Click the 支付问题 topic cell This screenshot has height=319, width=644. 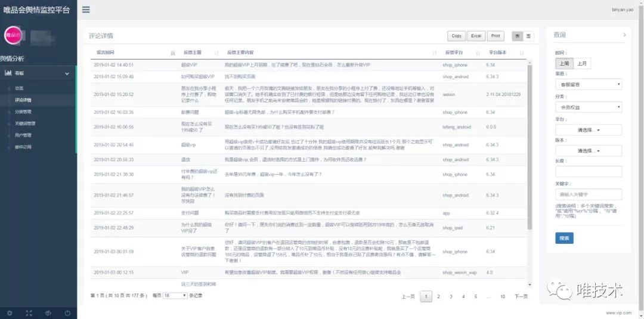coord(190,213)
